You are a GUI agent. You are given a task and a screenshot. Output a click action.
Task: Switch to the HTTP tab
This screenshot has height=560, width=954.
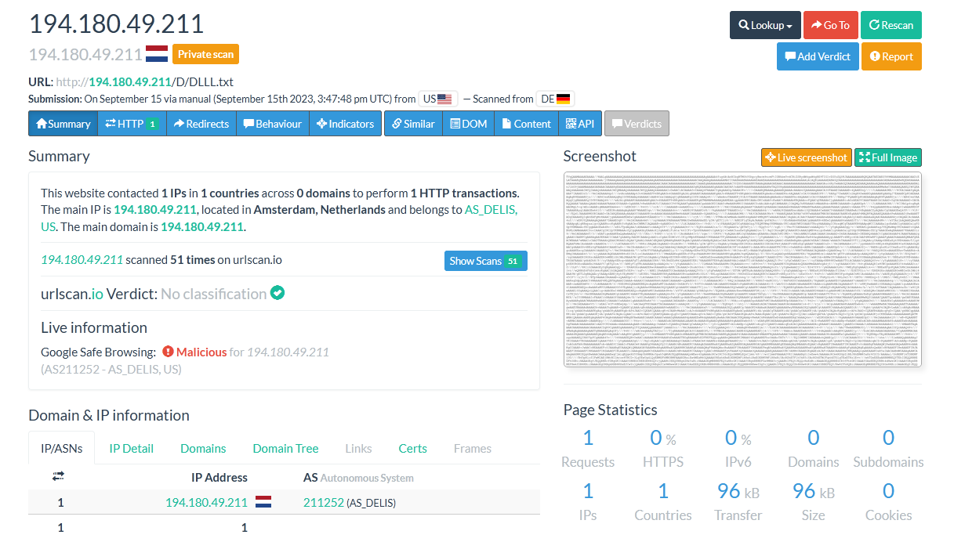click(132, 124)
